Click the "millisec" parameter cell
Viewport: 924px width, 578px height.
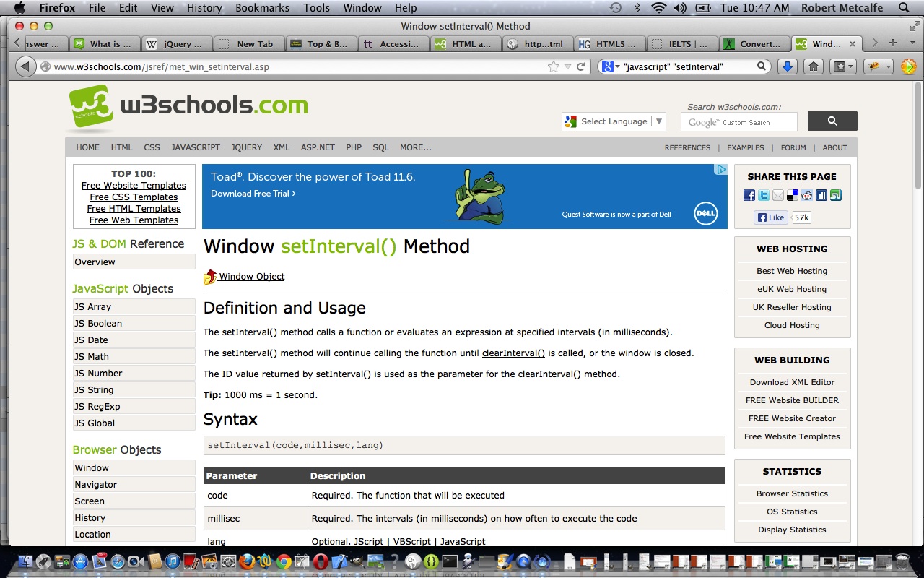256,519
